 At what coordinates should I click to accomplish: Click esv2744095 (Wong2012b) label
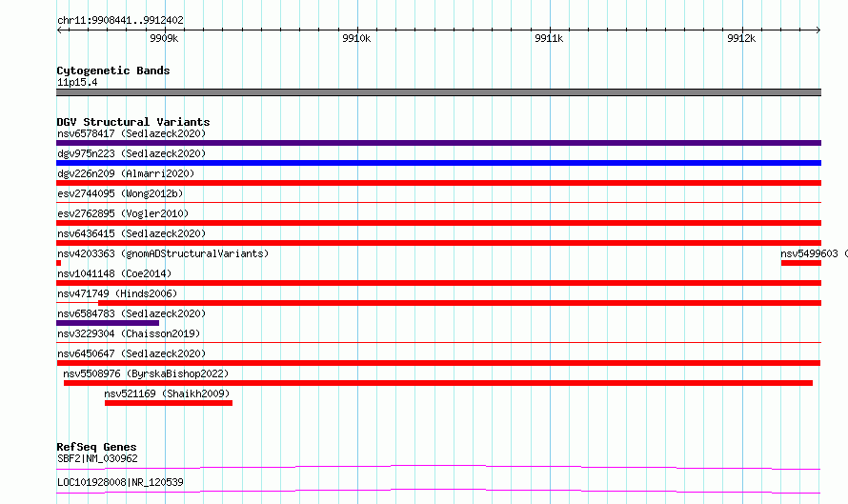(x=120, y=193)
